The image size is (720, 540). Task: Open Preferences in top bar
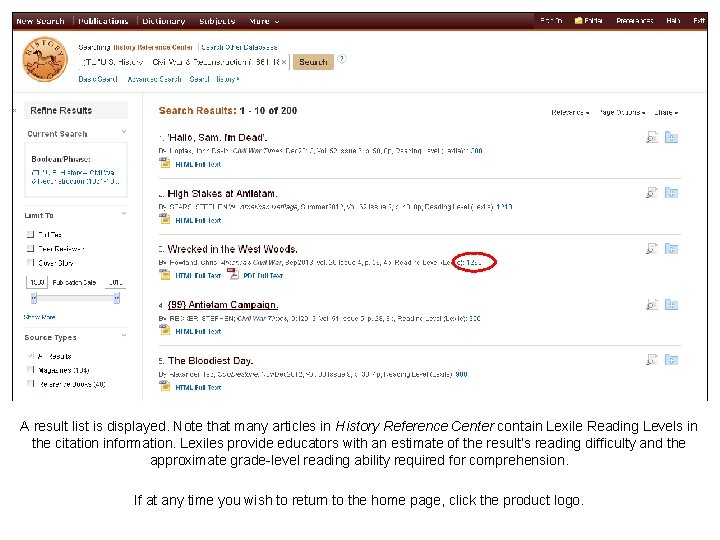click(635, 21)
